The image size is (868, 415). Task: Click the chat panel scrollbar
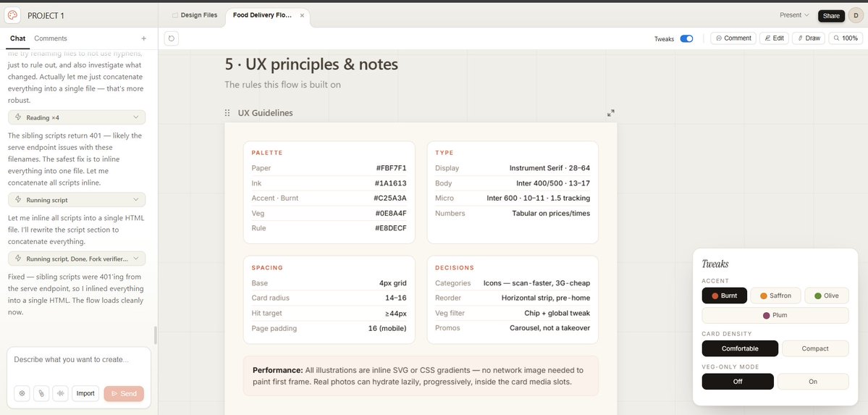point(156,335)
